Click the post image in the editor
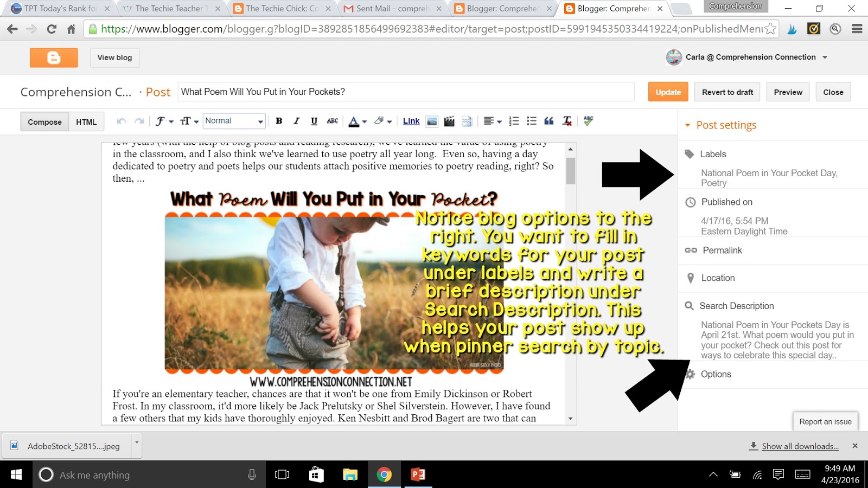Viewport: 868px width, 488px height. 334,293
